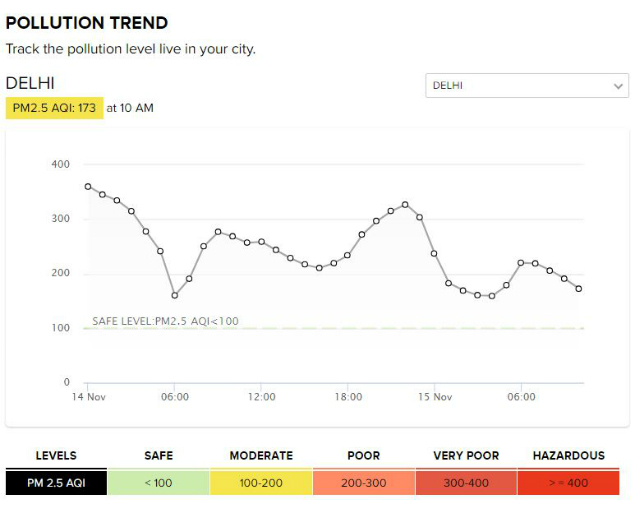Click the black PM 2.5 AQI legend cell

click(56, 483)
